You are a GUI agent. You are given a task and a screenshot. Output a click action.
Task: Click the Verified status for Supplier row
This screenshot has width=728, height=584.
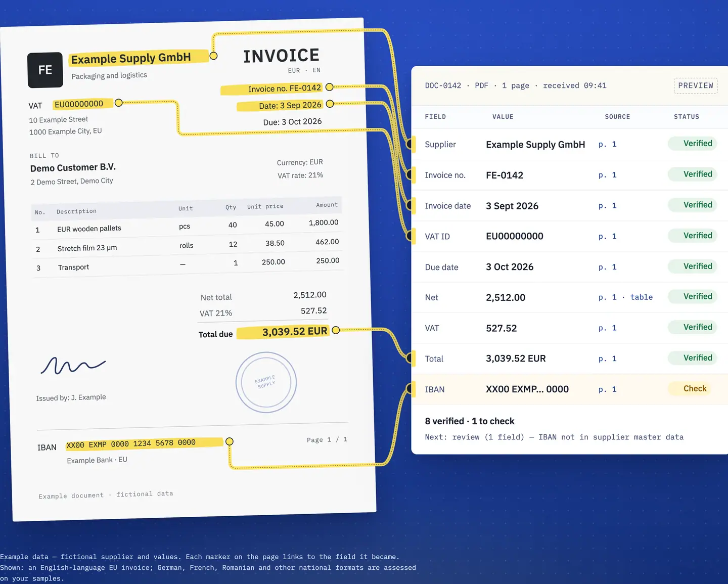(x=693, y=144)
